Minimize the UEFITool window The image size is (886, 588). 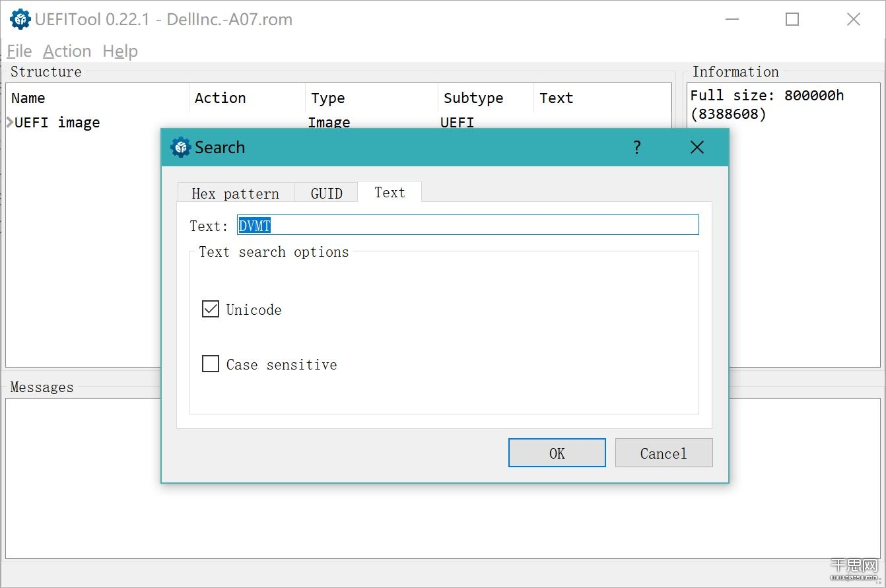(x=732, y=19)
